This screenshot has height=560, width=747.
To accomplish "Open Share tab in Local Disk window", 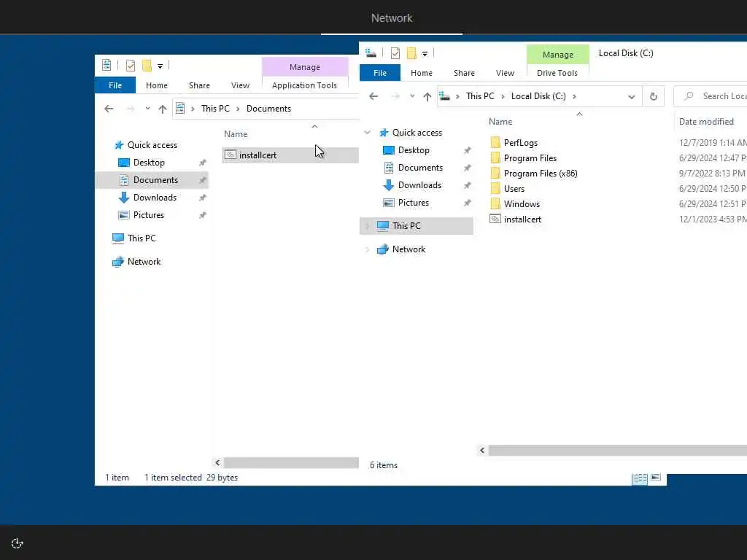I will [464, 73].
